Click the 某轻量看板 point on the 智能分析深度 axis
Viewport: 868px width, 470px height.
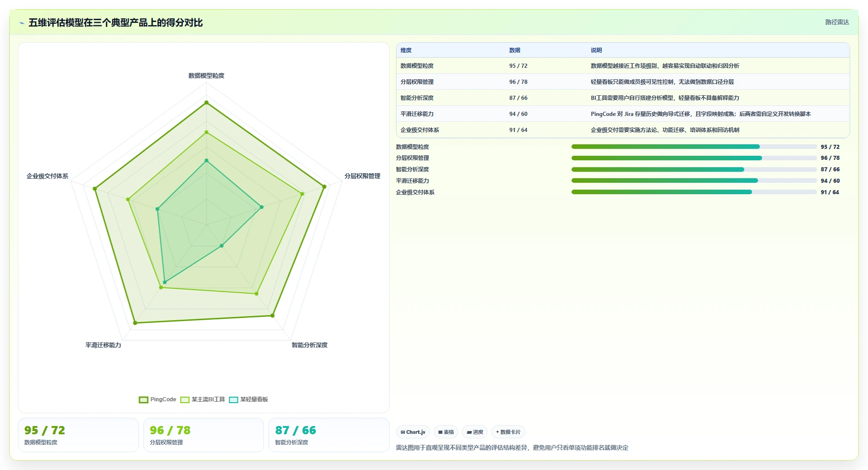coord(222,246)
